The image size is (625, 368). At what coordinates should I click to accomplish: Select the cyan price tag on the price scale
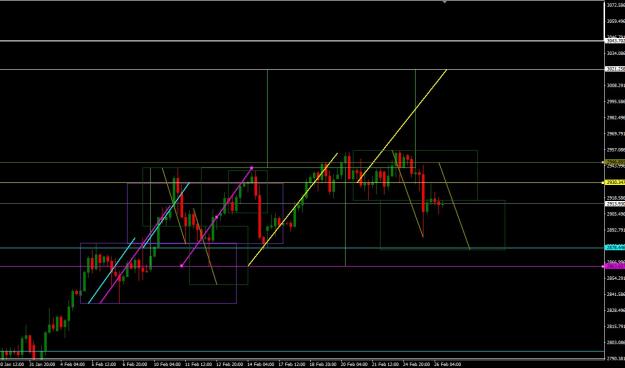(x=615, y=248)
